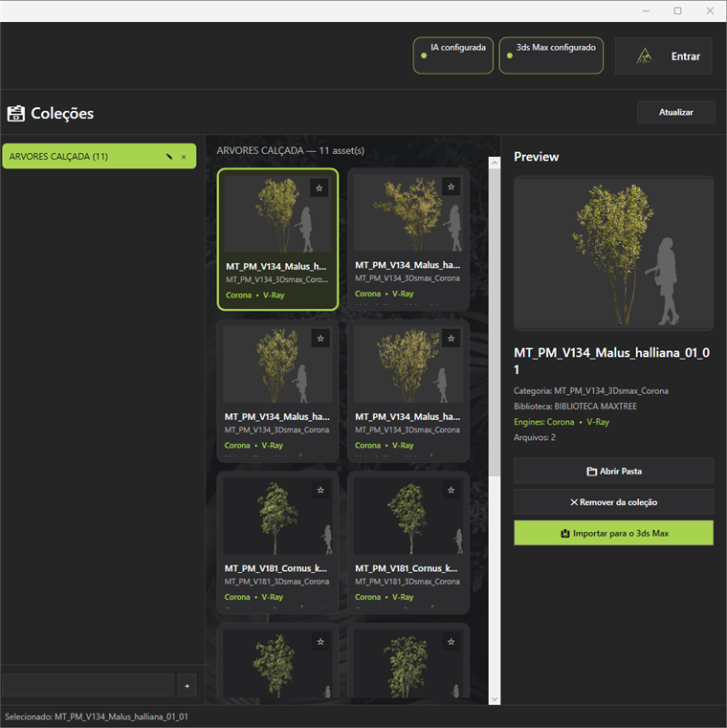This screenshot has height=728, width=727.
Task: Click 'ARVORES CALÇADA — 11 asset(s)' header
Action: [291, 150]
